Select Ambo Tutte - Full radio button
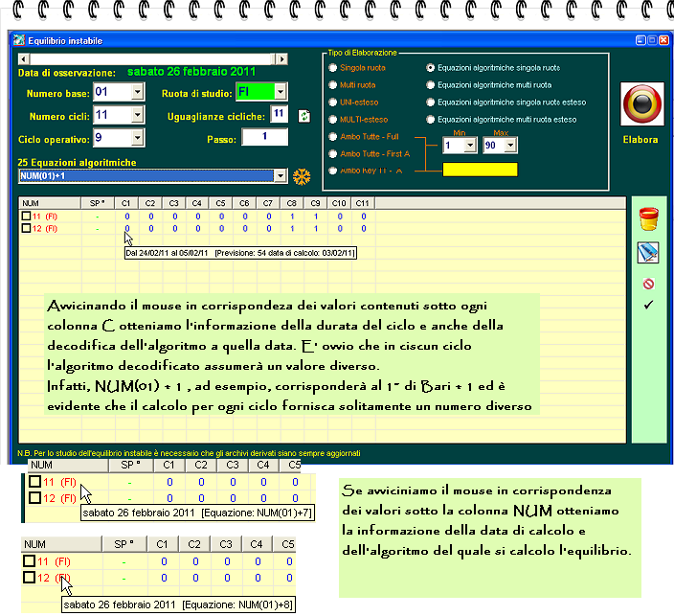 tap(333, 136)
